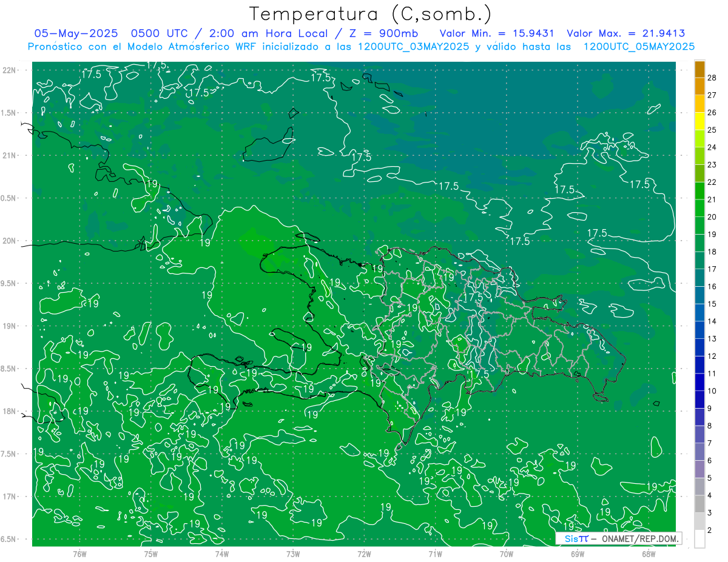Pick the brown swatch above 28 on scale
Image resolution: width=728 pixels, height=562 pixels.
coord(699,69)
